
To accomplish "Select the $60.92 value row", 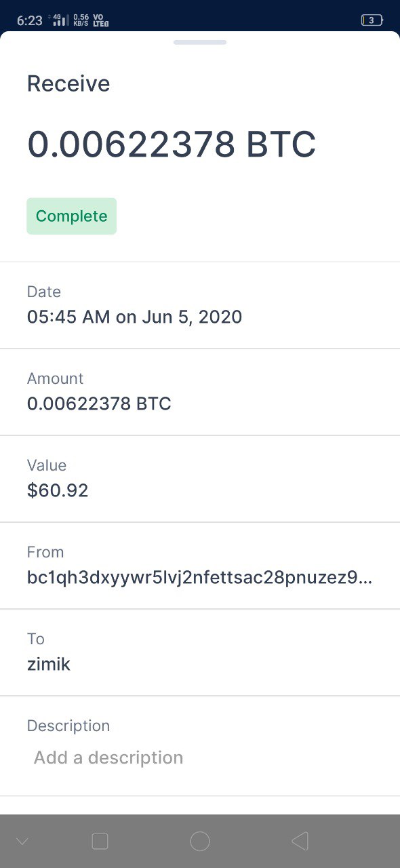I will pos(200,479).
